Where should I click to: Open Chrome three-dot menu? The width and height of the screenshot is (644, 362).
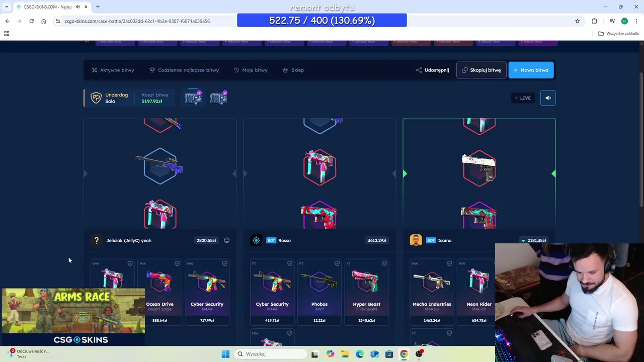pos(637,21)
